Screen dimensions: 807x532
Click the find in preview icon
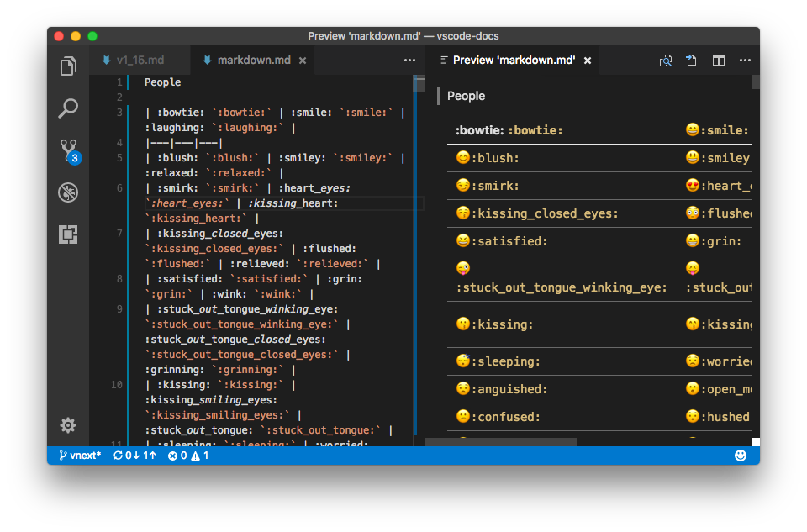pyautogui.click(x=665, y=61)
